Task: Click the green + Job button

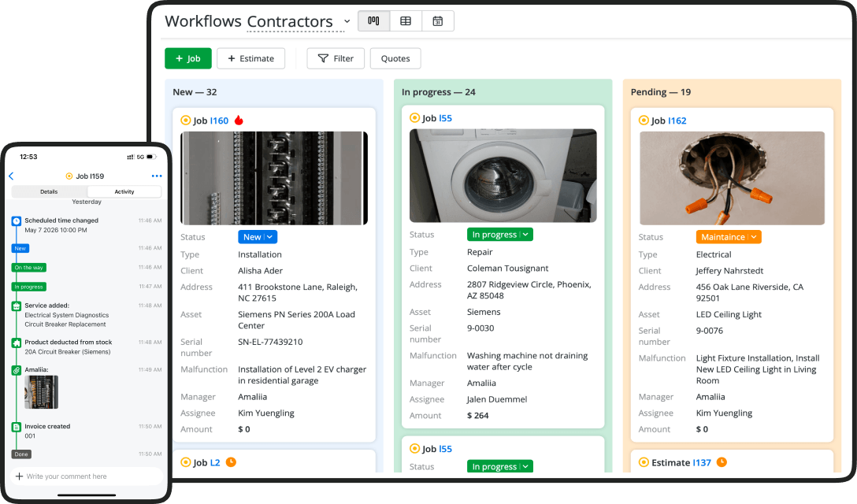Action: (188, 58)
